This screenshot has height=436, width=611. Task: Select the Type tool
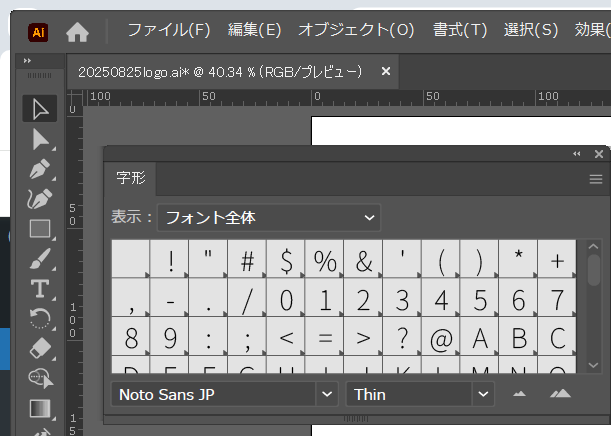(x=40, y=289)
